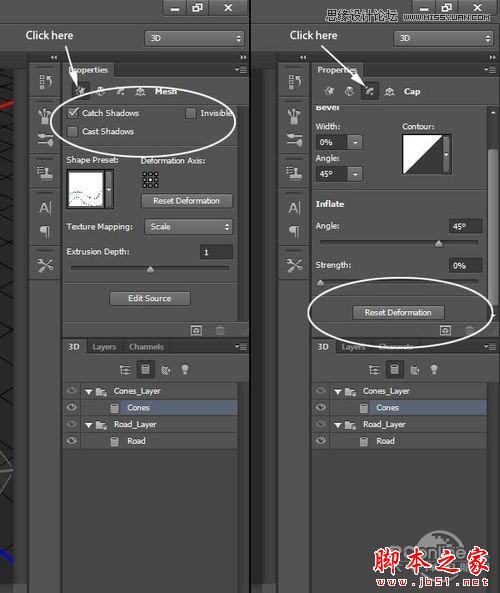Image resolution: width=500 pixels, height=593 pixels.
Task: Switch to Layers tab in left panel
Action: click(104, 347)
